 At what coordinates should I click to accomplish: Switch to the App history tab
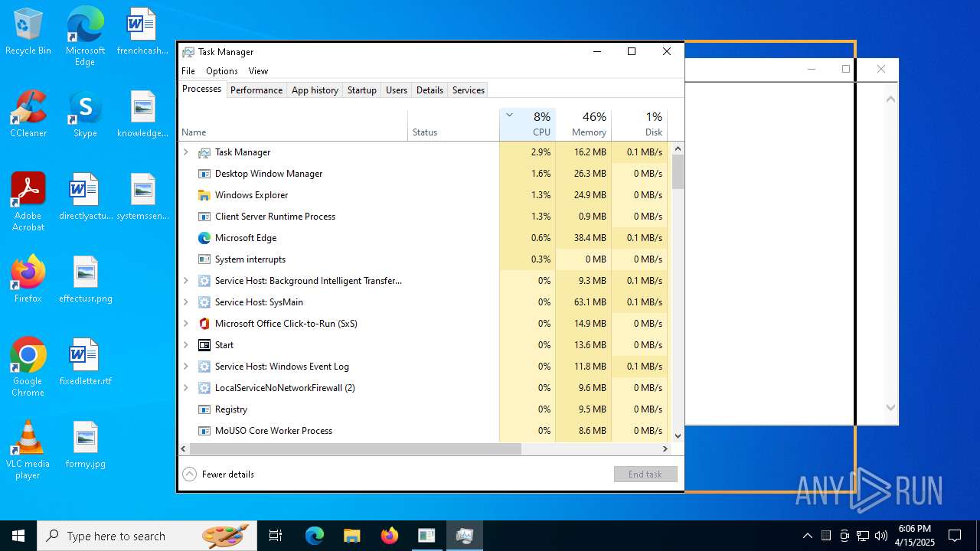point(315,90)
